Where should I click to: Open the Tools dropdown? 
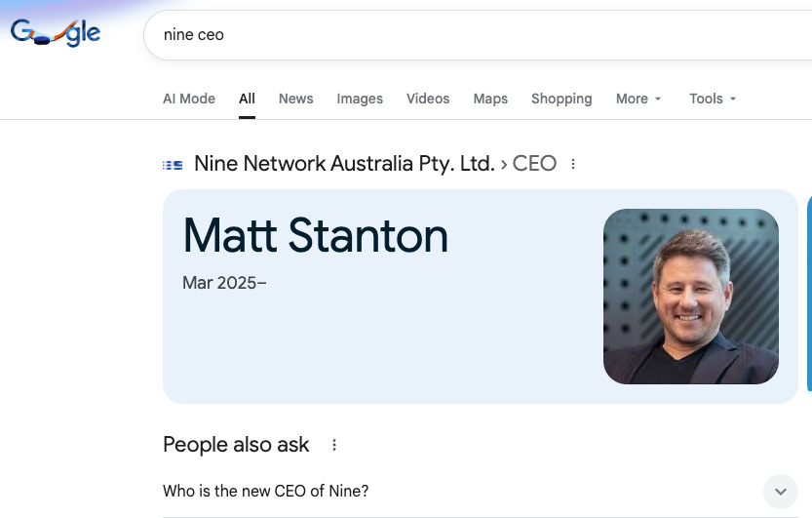pyautogui.click(x=713, y=99)
